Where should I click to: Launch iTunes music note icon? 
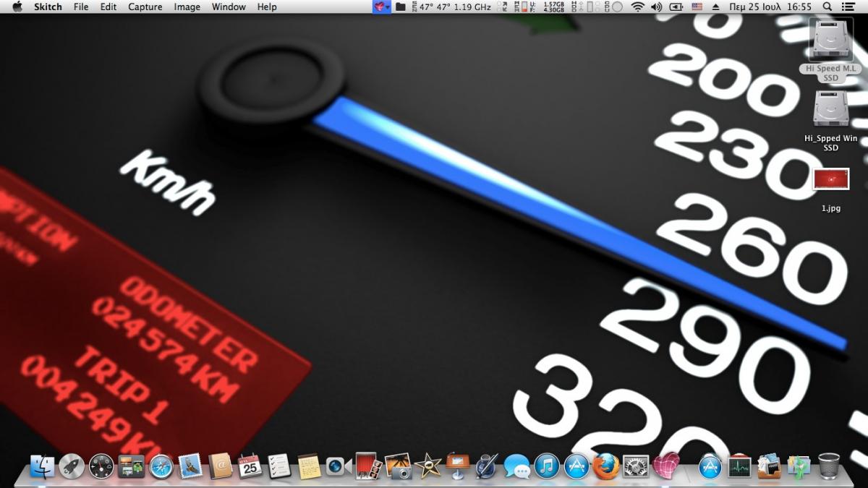(547, 466)
